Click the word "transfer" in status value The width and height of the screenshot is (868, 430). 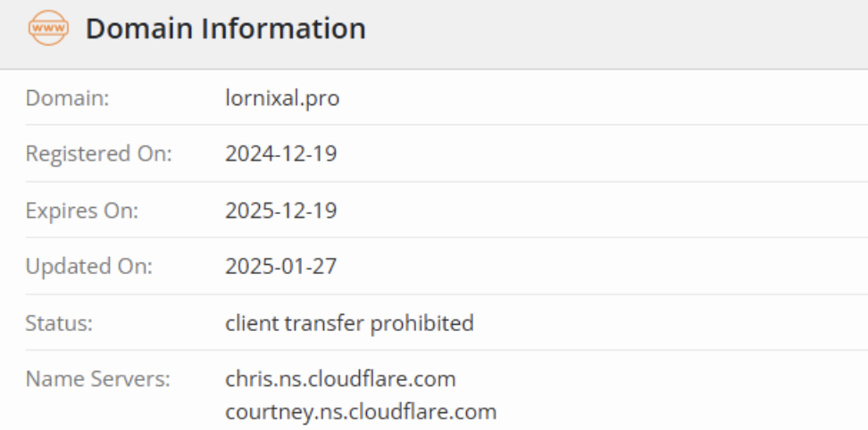pos(324,323)
